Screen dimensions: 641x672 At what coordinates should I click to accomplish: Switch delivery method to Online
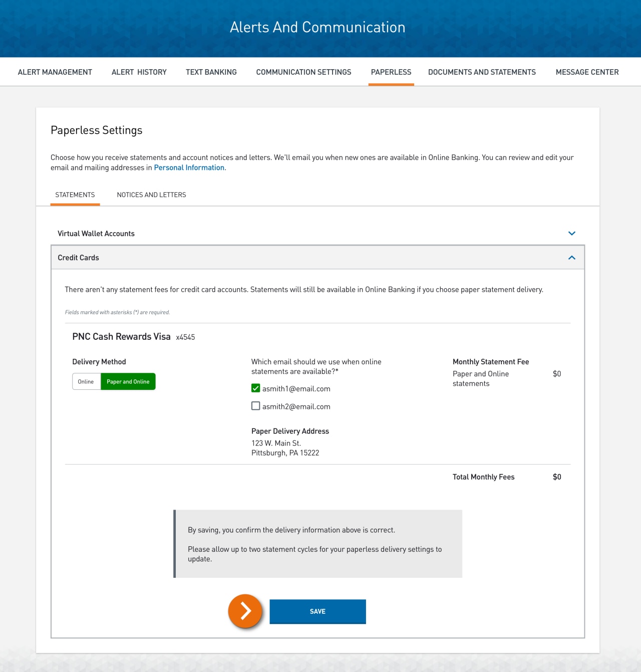(86, 381)
